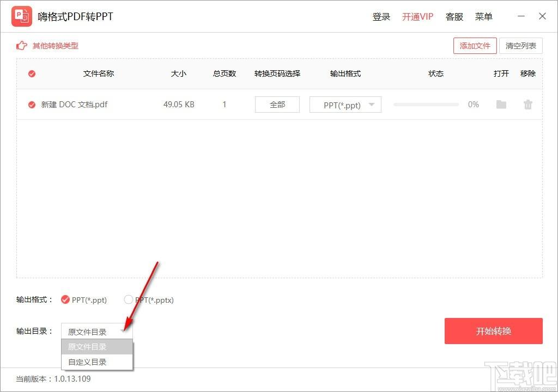The height and width of the screenshot is (392, 558).
Task: Toggle the select-all checkbox in the table header
Action: coord(32,73)
